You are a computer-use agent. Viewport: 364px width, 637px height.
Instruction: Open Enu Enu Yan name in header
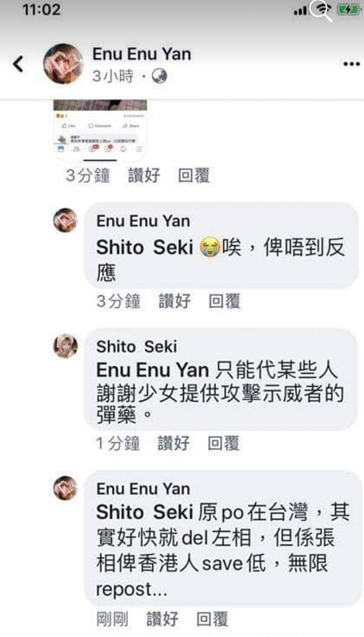click(142, 54)
